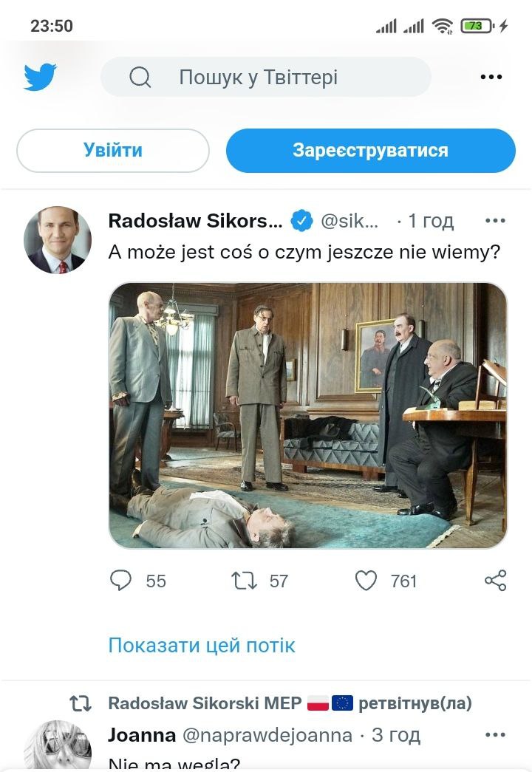The width and height of the screenshot is (532, 772).
Task: Focus the Пошук у Твіттері search field
Action: pyautogui.click(x=266, y=77)
